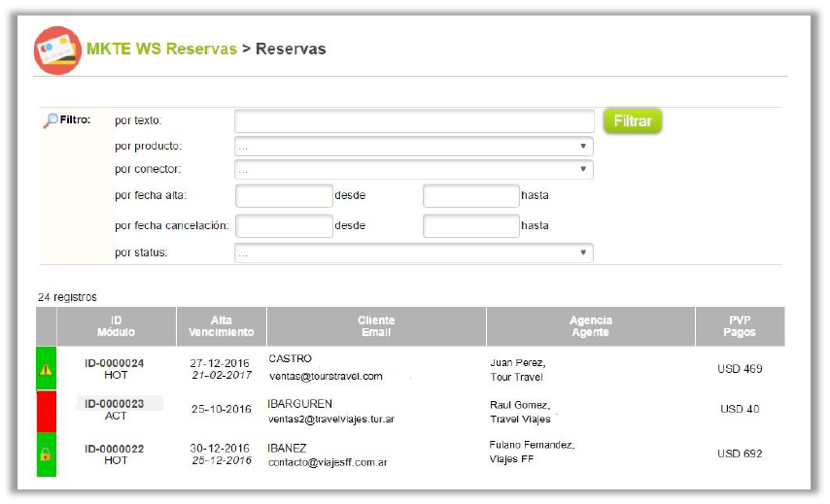Focus the 'por texto' filter field
The image size is (830, 504).
[x=414, y=121]
